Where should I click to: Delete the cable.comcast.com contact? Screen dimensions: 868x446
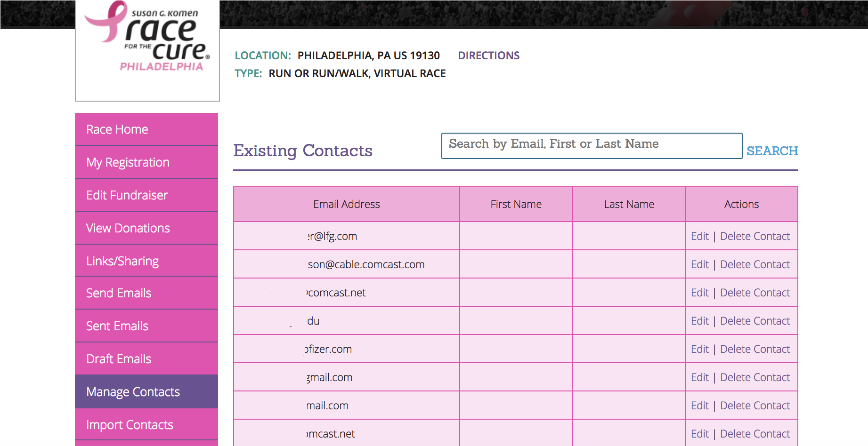click(754, 264)
